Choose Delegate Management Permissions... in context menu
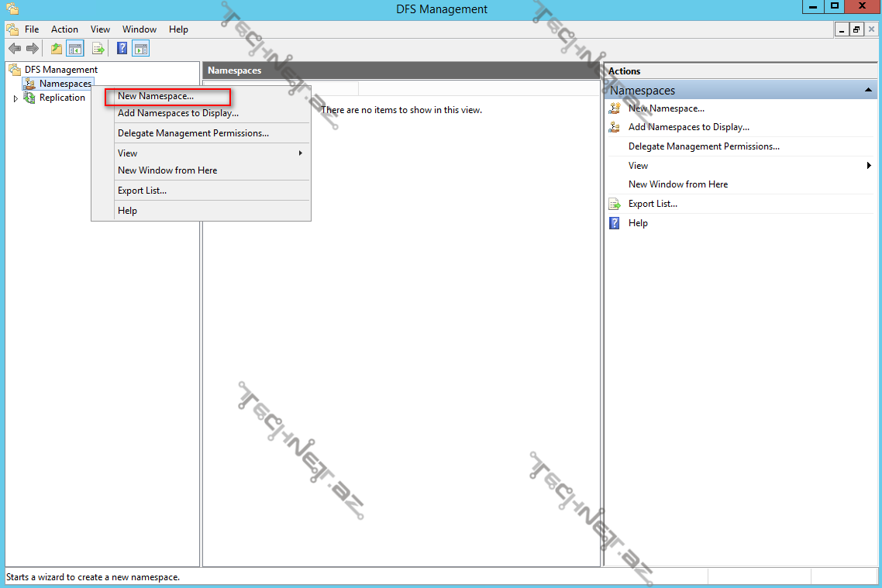The width and height of the screenshot is (882, 588). 202,133
